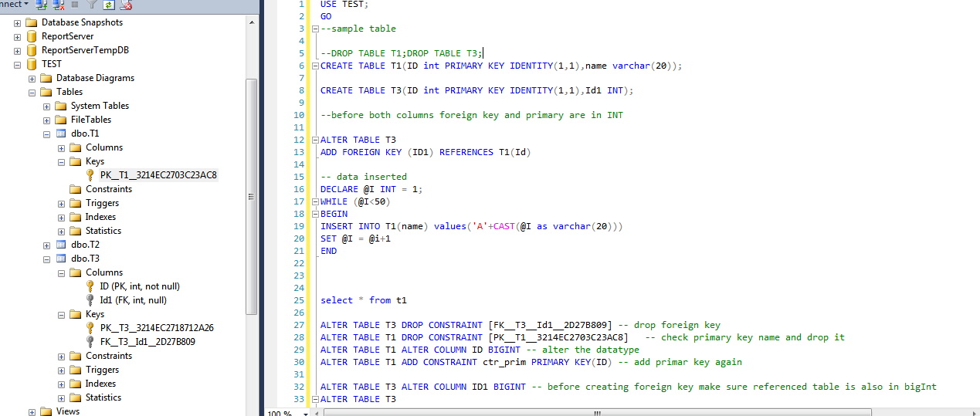Click the script icon with red X
The height and width of the screenshot is (416, 980).
pyautogui.click(x=126, y=5)
